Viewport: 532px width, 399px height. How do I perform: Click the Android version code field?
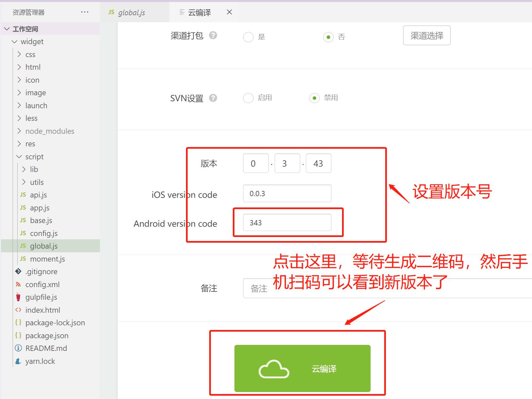[287, 222]
